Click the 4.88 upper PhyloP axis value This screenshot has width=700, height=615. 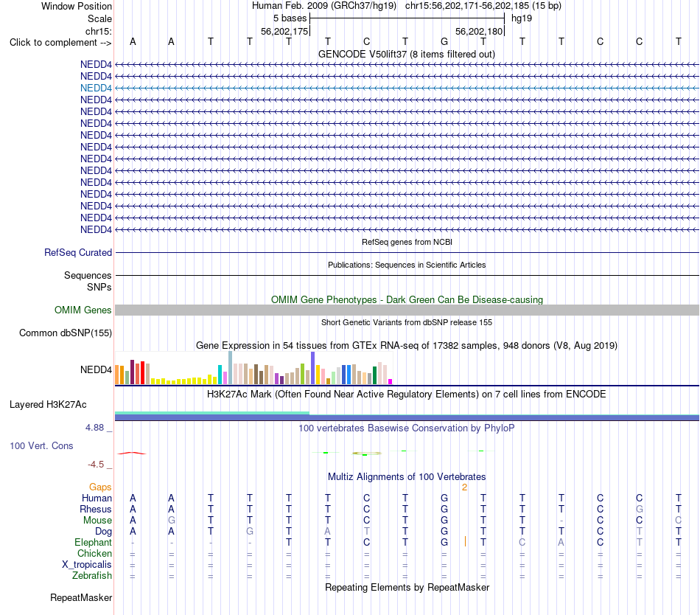[x=94, y=428]
